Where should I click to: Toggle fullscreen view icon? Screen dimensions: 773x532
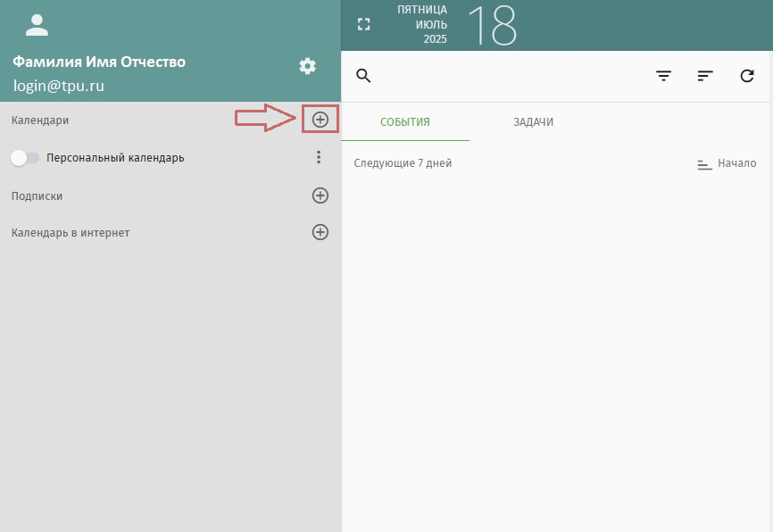[x=364, y=24]
